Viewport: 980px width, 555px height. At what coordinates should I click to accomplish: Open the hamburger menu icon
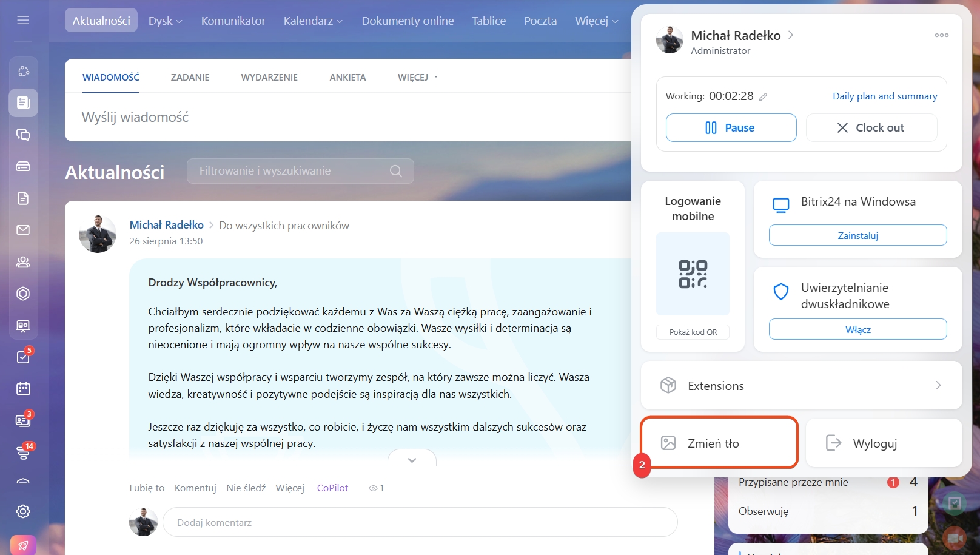pos(23,20)
